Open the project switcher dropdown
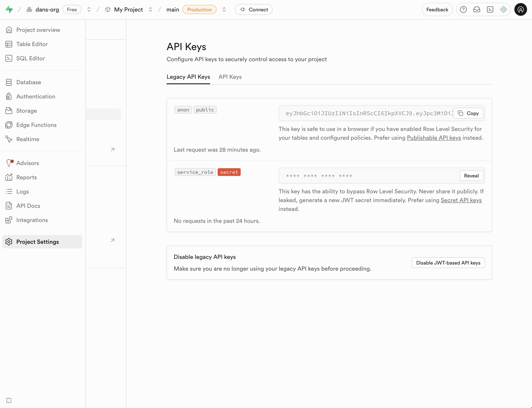Screen dimensions: 532x408 coord(150,9)
